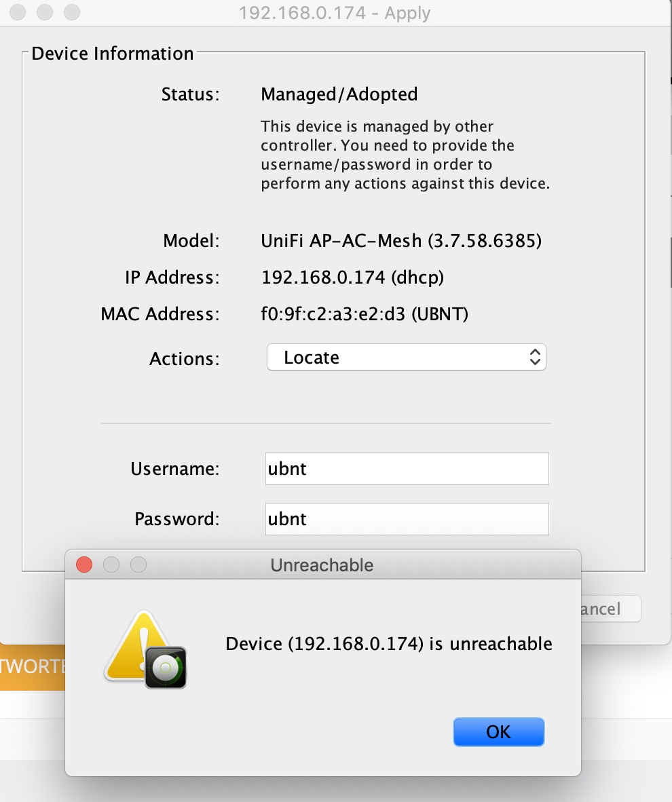Click the Managed/Adopted status text
Viewport: 672px width, 802px height.
339,94
